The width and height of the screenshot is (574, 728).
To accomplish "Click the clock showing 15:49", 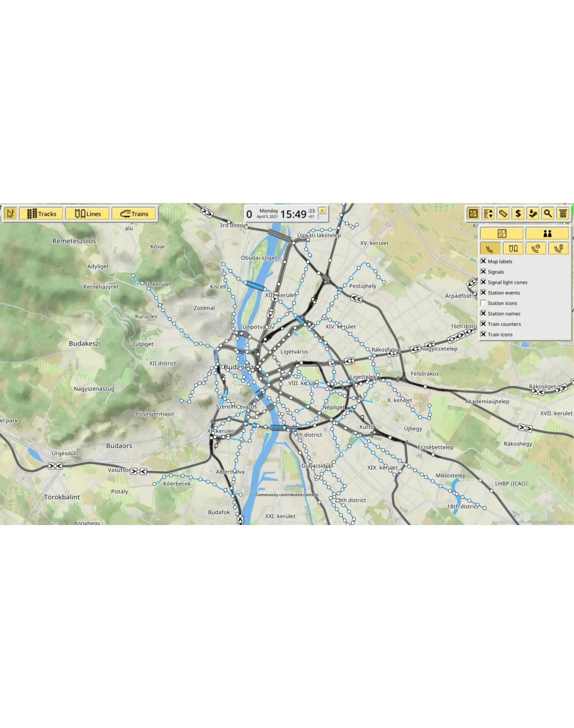I will (x=293, y=214).
